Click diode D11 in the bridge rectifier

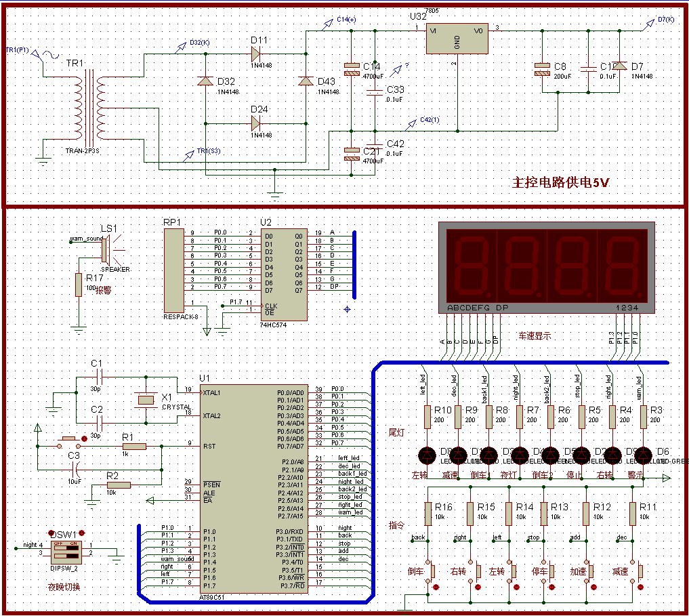(x=256, y=54)
